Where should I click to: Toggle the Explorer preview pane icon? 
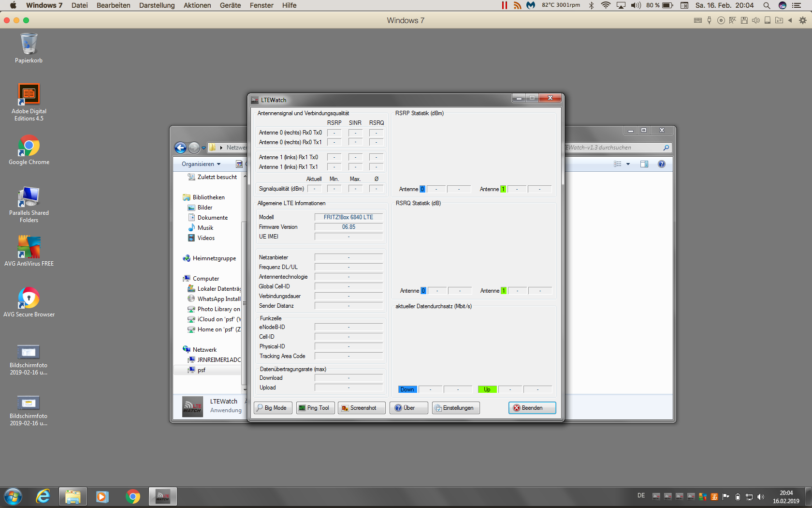644,164
